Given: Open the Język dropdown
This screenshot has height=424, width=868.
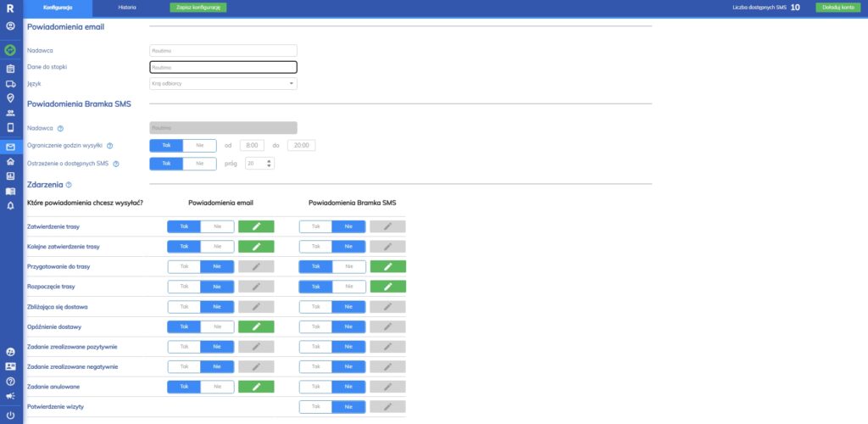Looking at the screenshot, I should tap(223, 83).
